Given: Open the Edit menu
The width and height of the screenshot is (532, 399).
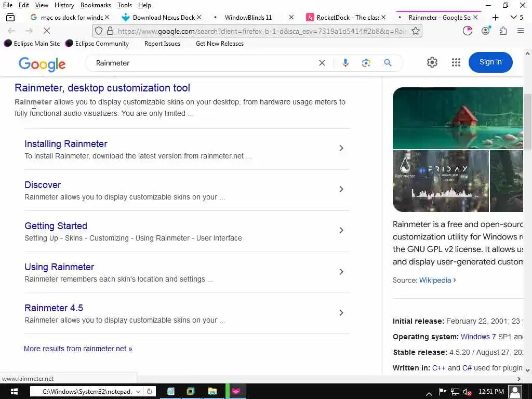Looking at the screenshot, I should point(24,5).
